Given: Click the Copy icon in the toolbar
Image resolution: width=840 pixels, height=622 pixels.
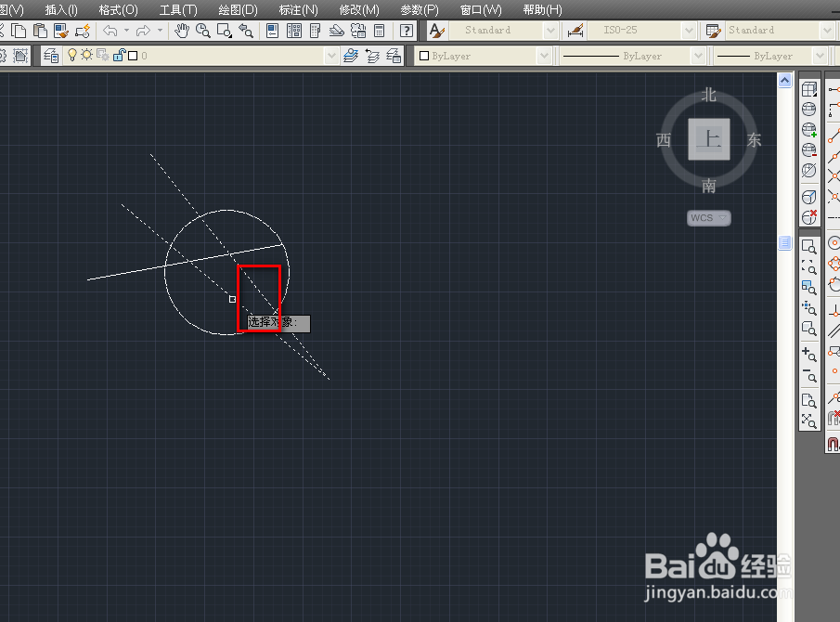Looking at the screenshot, I should pos(19,31).
